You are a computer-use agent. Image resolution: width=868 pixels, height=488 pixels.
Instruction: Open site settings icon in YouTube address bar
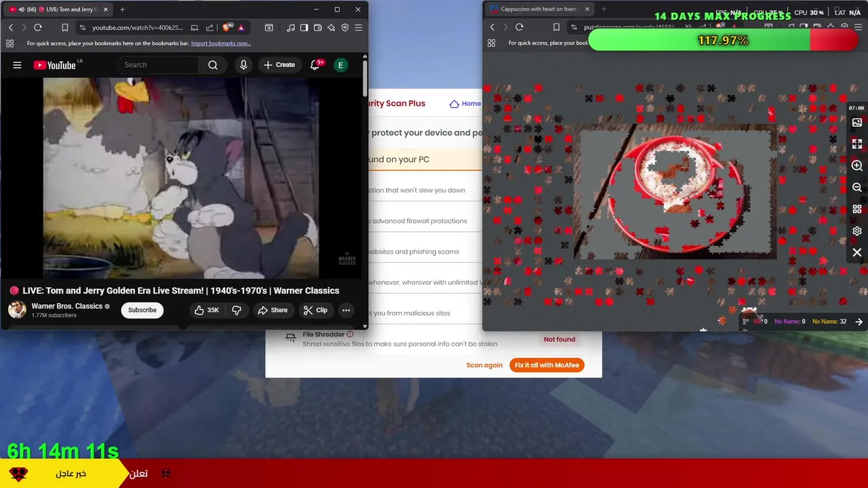click(83, 28)
